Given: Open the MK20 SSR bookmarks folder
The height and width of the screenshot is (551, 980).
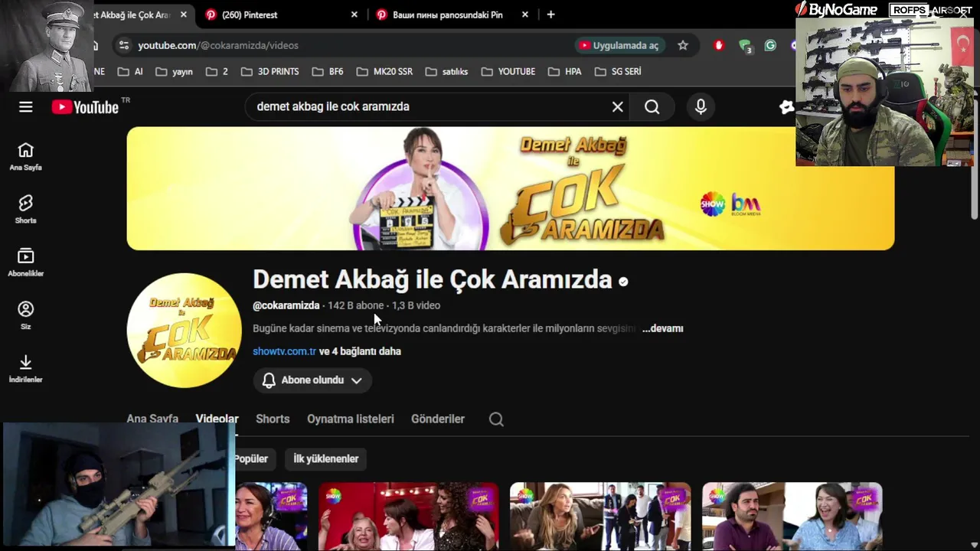Looking at the screenshot, I should (x=384, y=71).
